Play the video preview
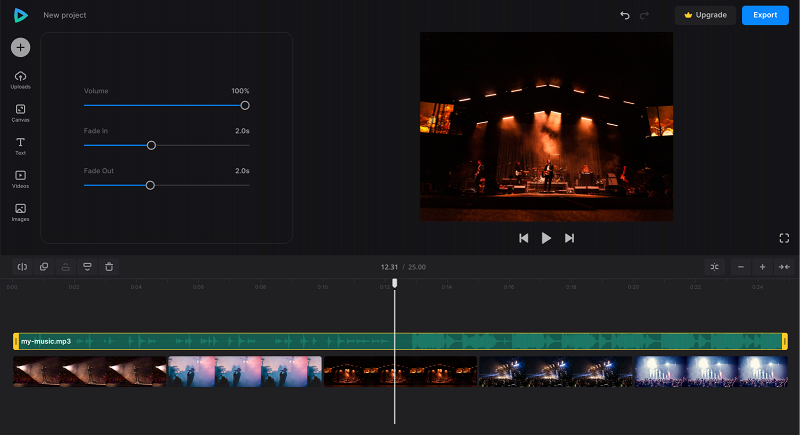Image resolution: width=800 pixels, height=435 pixels. 546,238
